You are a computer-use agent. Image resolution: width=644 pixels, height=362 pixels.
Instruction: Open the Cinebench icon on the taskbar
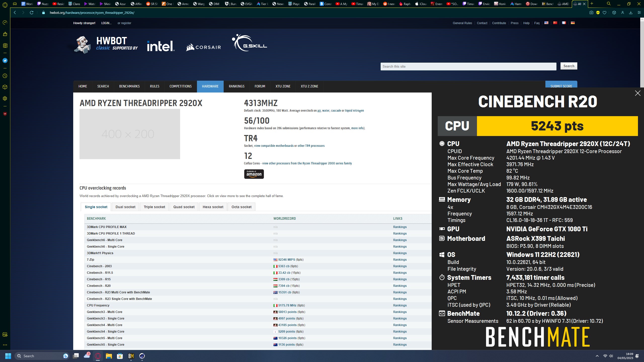(x=142, y=356)
